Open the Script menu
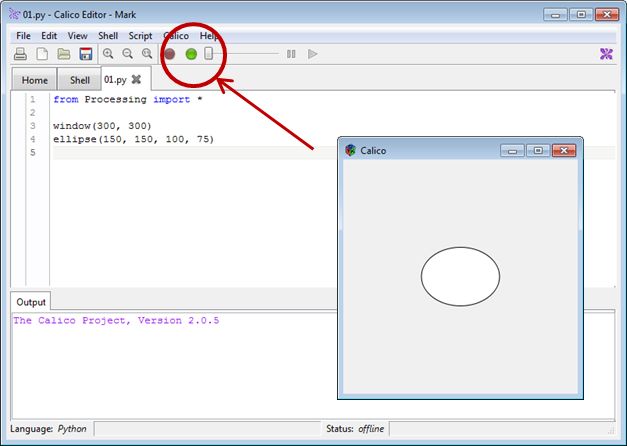Image resolution: width=627 pixels, height=446 pixels. pos(140,36)
